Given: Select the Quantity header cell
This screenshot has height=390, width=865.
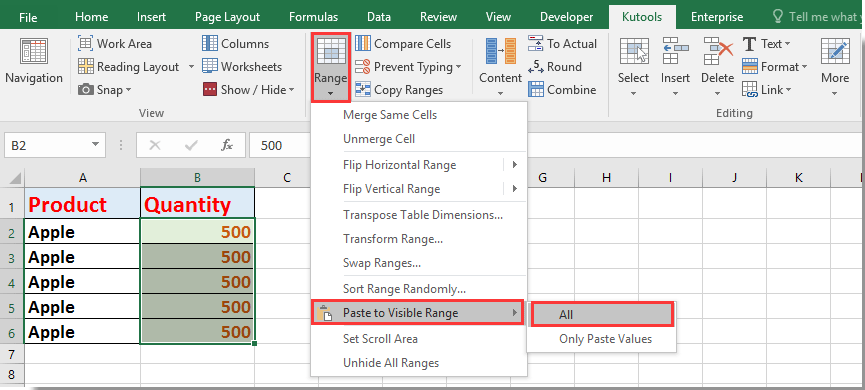Looking at the screenshot, I should 197,205.
